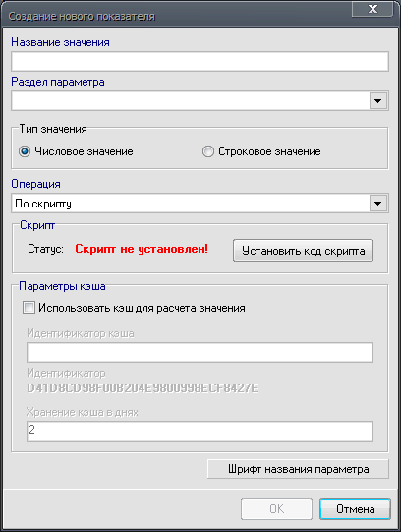Enable 'Использовать кэш для расчета значения' checkbox
401x532 pixels.
pos(29,308)
